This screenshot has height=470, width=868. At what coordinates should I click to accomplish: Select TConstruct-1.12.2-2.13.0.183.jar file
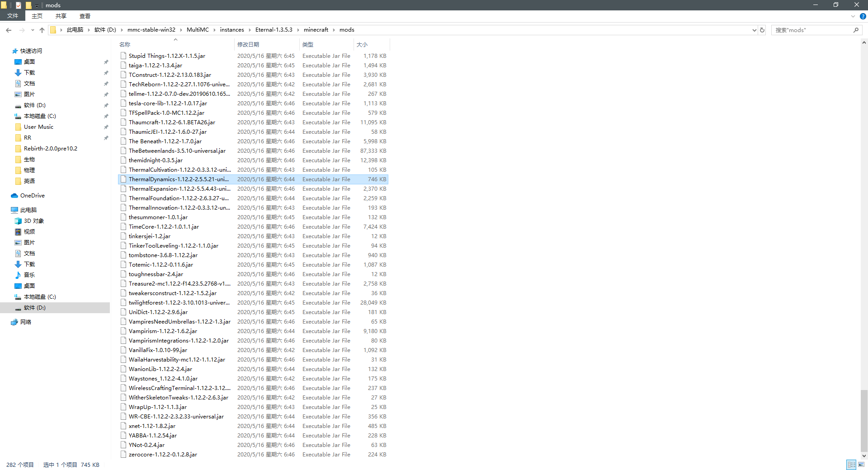[x=253, y=75]
